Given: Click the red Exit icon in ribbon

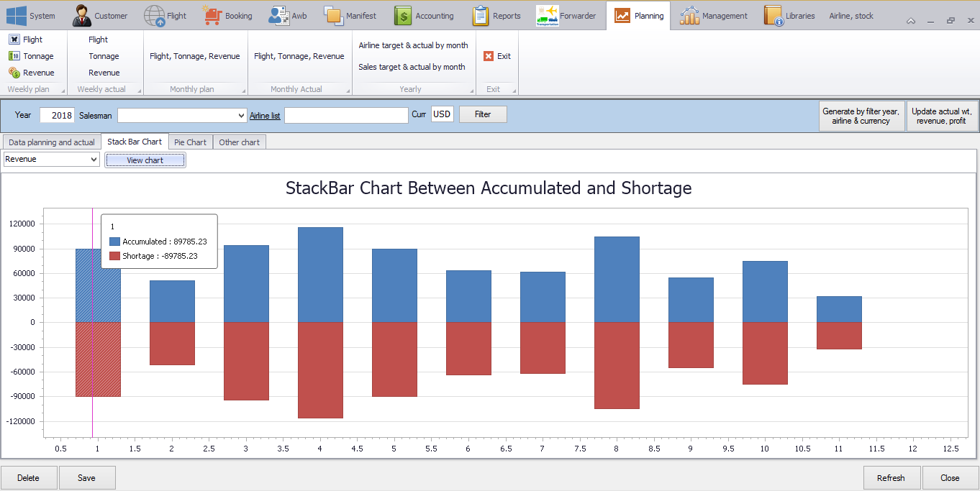Looking at the screenshot, I should point(489,56).
